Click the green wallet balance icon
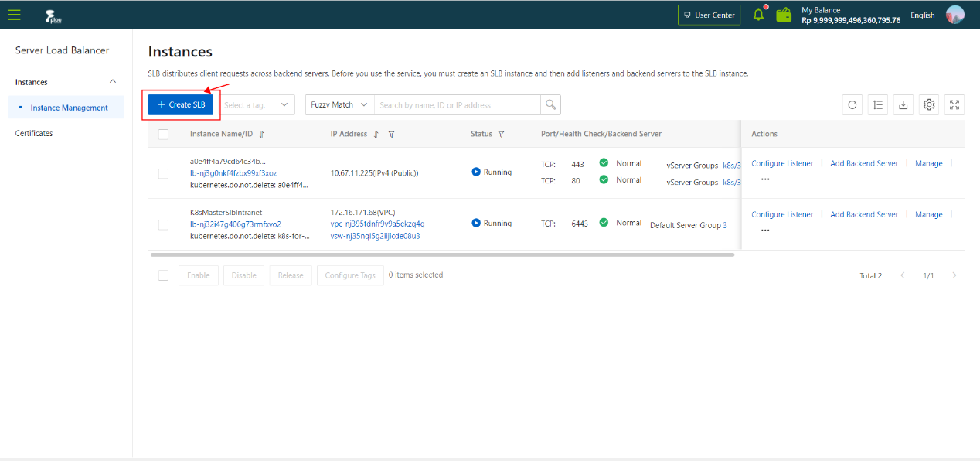Viewport: 980px width, 461px height. tap(784, 15)
